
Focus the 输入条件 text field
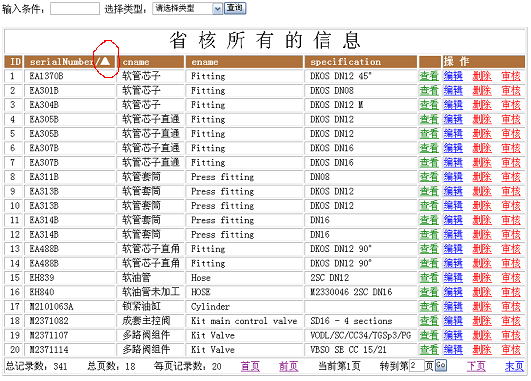75,8
